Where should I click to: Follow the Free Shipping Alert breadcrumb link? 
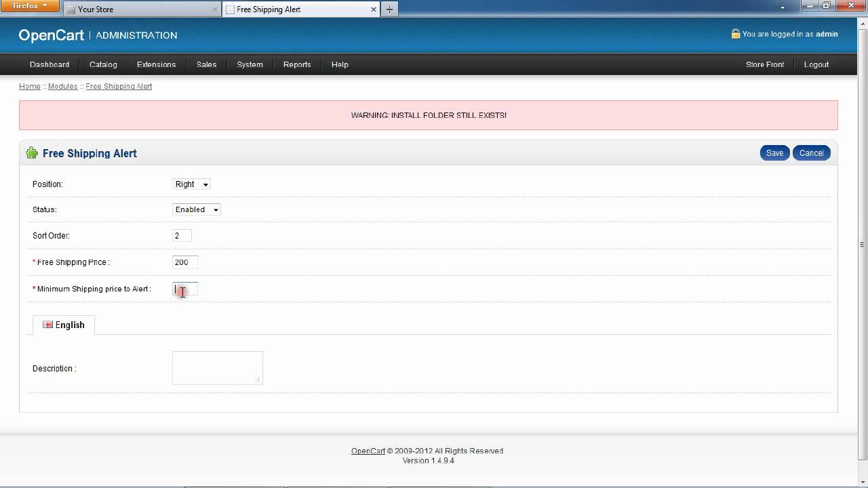pyautogui.click(x=119, y=87)
